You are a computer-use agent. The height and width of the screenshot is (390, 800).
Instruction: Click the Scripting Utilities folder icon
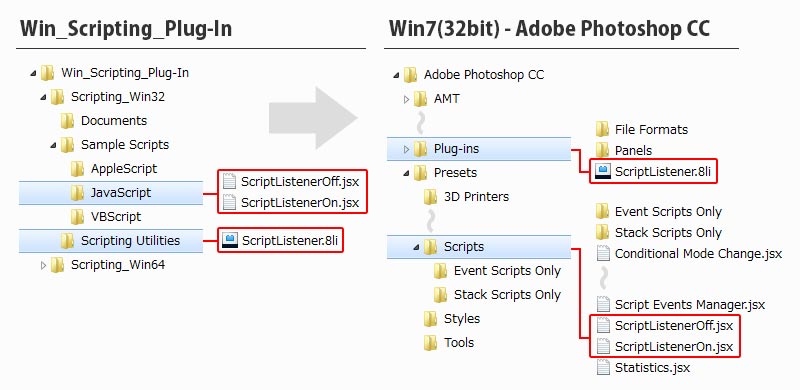click(67, 241)
